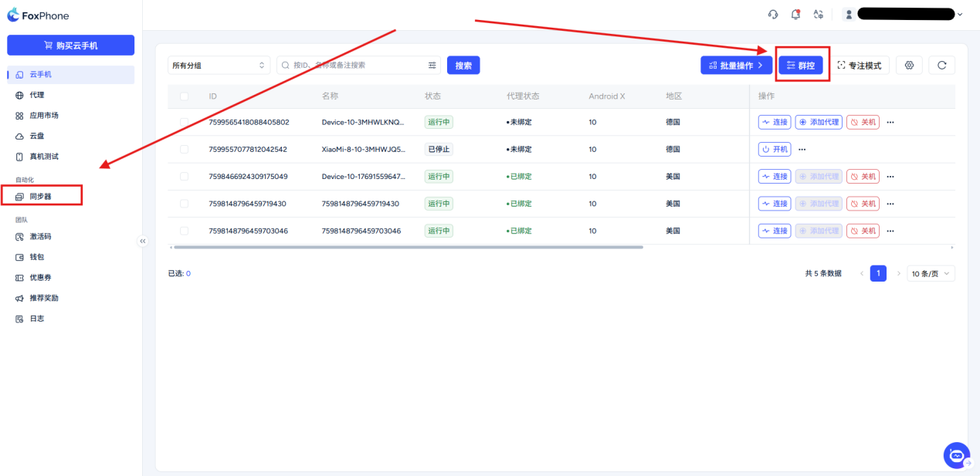
Task: Open the 所有分组 group dropdown
Action: (219, 66)
